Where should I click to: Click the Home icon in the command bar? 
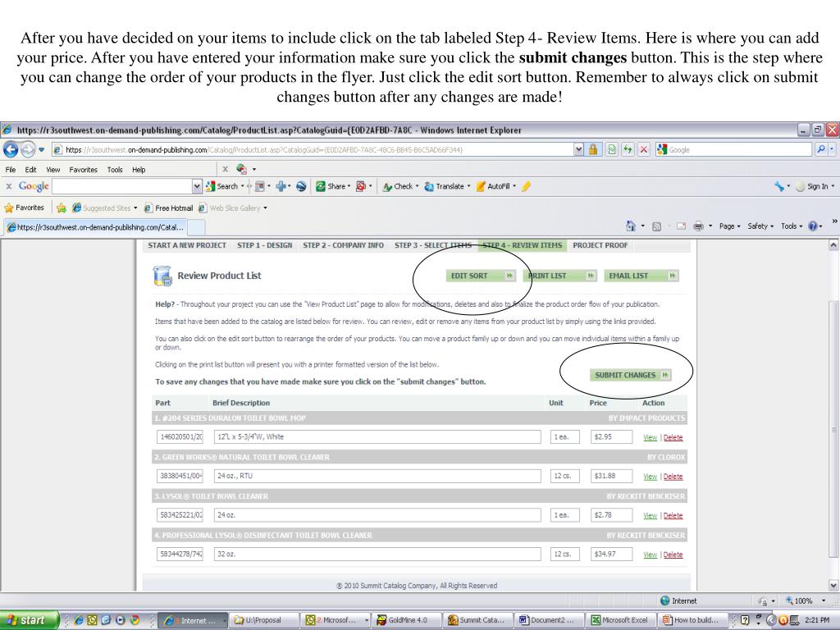631,226
